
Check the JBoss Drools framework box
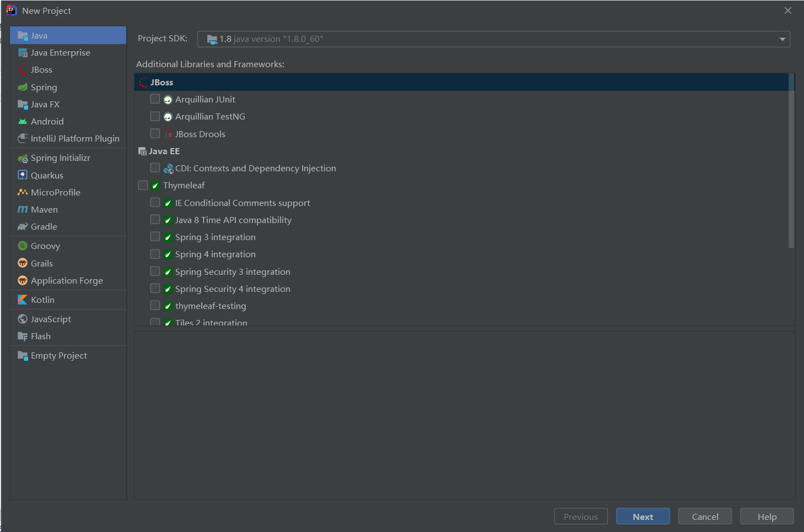[x=155, y=133]
